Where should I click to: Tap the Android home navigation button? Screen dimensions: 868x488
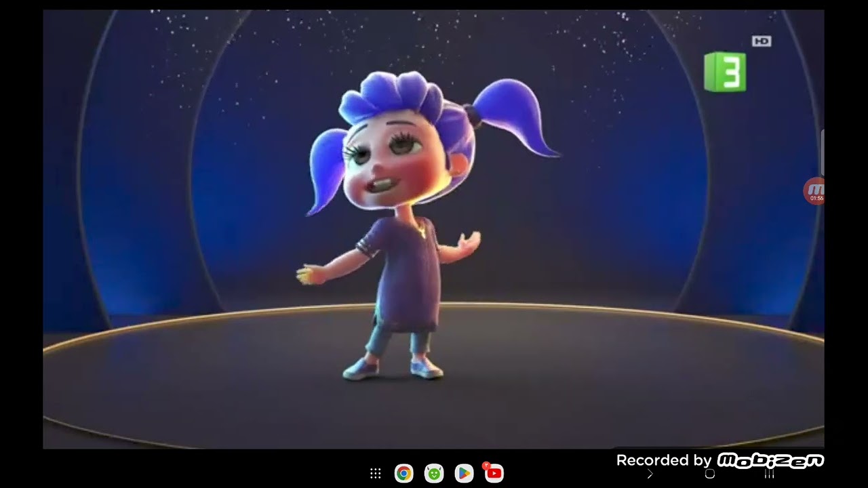710,474
